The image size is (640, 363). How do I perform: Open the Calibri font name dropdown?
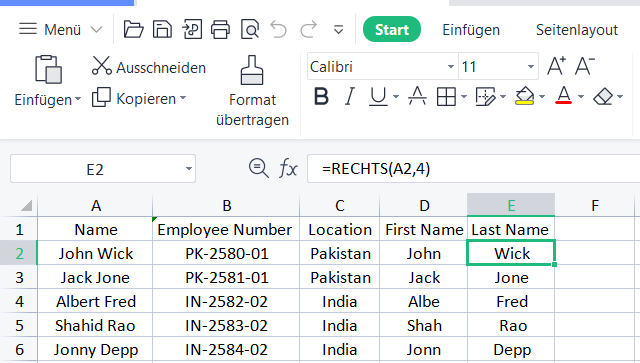[x=451, y=67]
